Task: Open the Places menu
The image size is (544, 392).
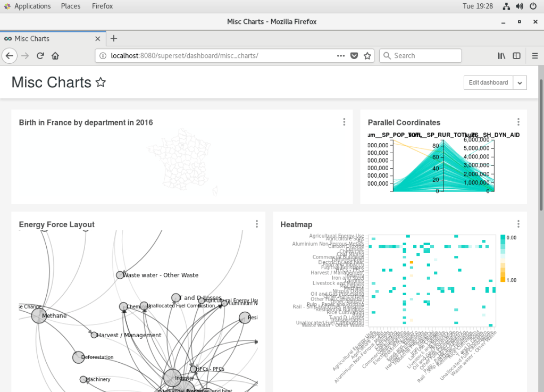Action: click(70, 6)
